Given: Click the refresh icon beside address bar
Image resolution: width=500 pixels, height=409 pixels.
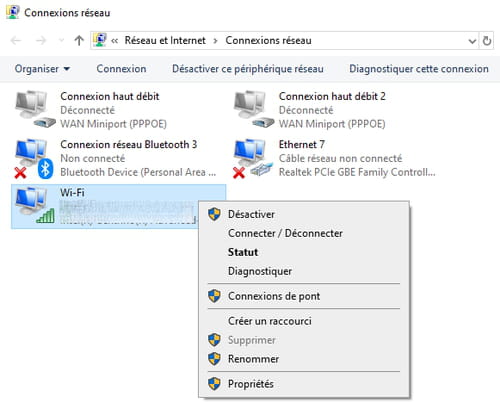Looking at the screenshot, I should tap(487, 41).
